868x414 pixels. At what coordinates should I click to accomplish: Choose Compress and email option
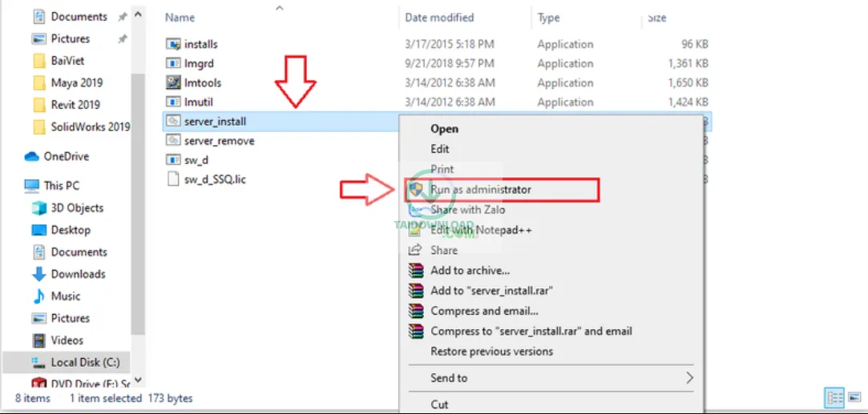point(484,311)
